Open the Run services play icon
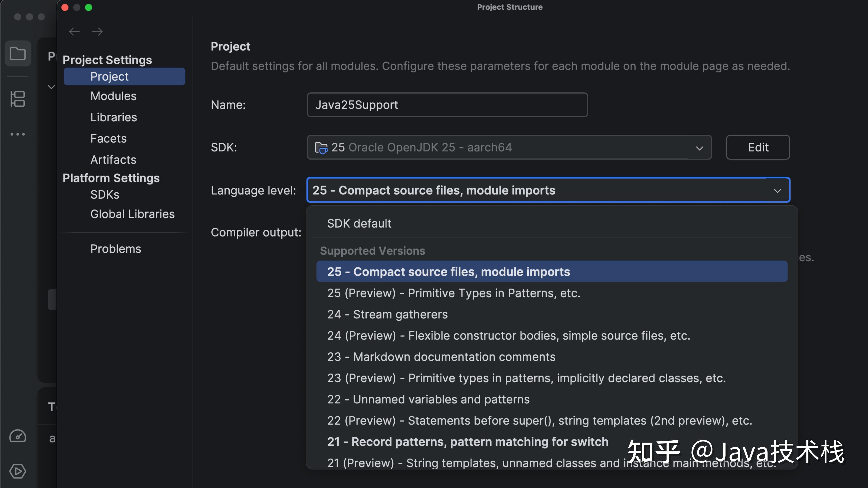Image resolution: width=868 pixels, height=488 pixels. pos(18,471)
